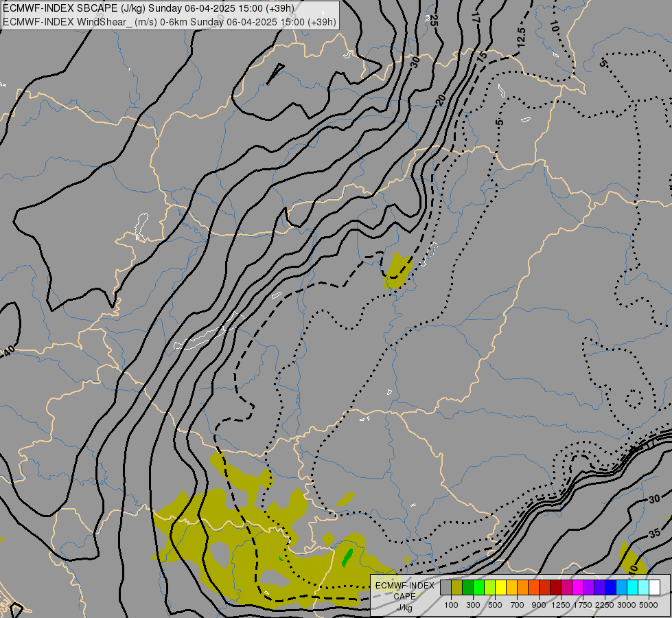The height and width of the screenshot is (618, 672).
Task: Click the 35 contour label
Action: pos(654,533)
